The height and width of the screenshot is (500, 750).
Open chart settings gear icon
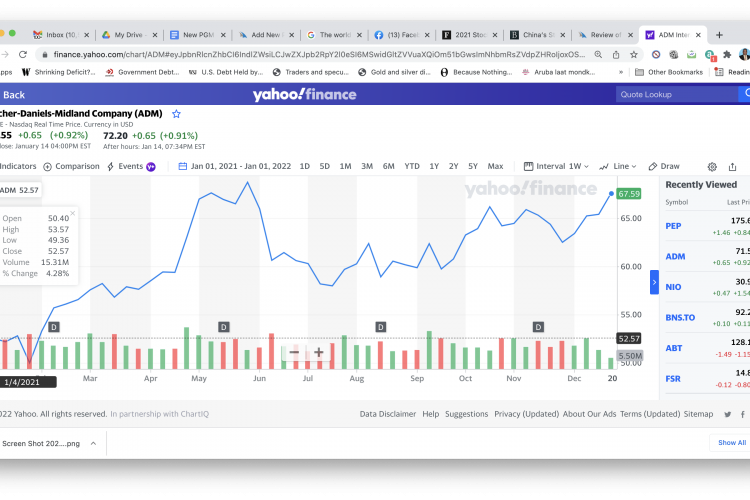712,167
